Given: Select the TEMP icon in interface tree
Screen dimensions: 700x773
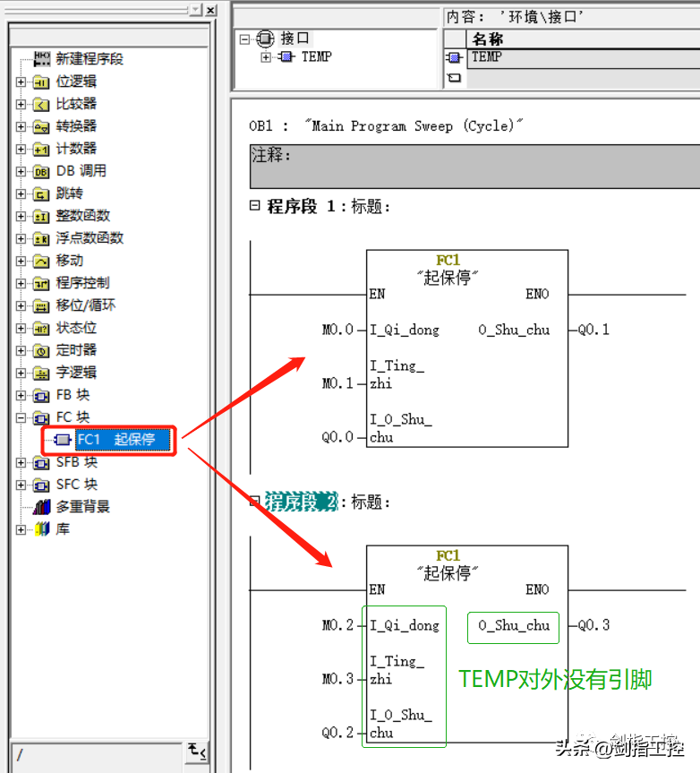Looking at the screenshot, I should pyautogui.click(x=285, y=57).
